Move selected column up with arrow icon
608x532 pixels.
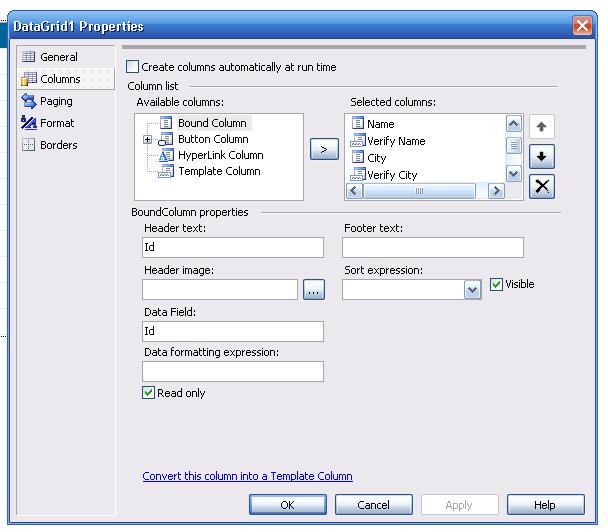point(541,126)
